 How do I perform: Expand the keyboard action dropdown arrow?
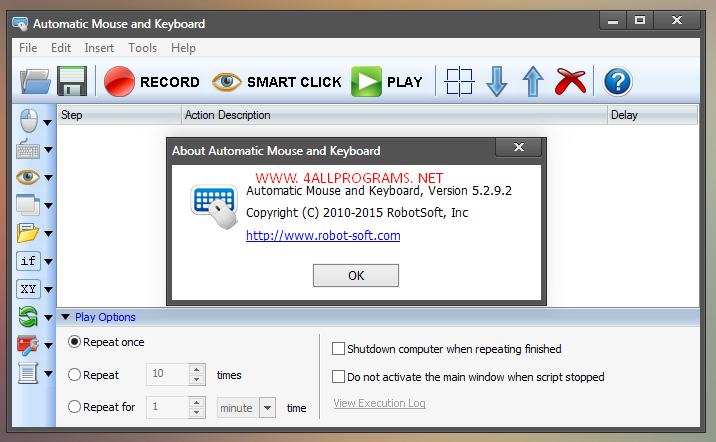pyautogui.click(x=48, y=150)
